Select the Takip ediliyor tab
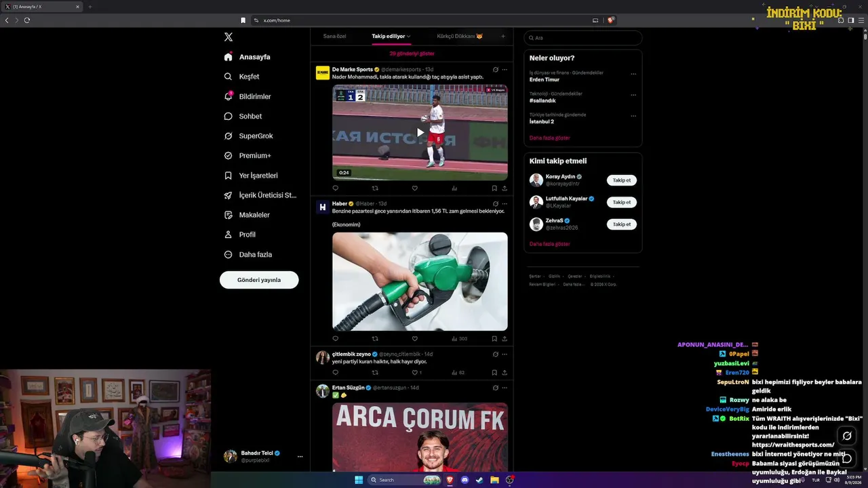This screenshot has width=868, height=488. click(x=389, y=36)
